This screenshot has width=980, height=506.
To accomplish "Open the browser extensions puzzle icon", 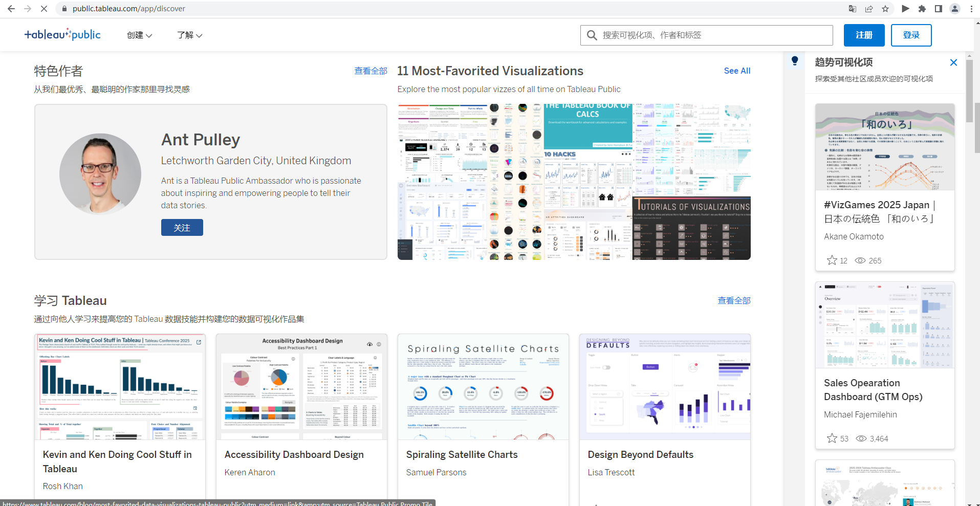I will point(922,9).
